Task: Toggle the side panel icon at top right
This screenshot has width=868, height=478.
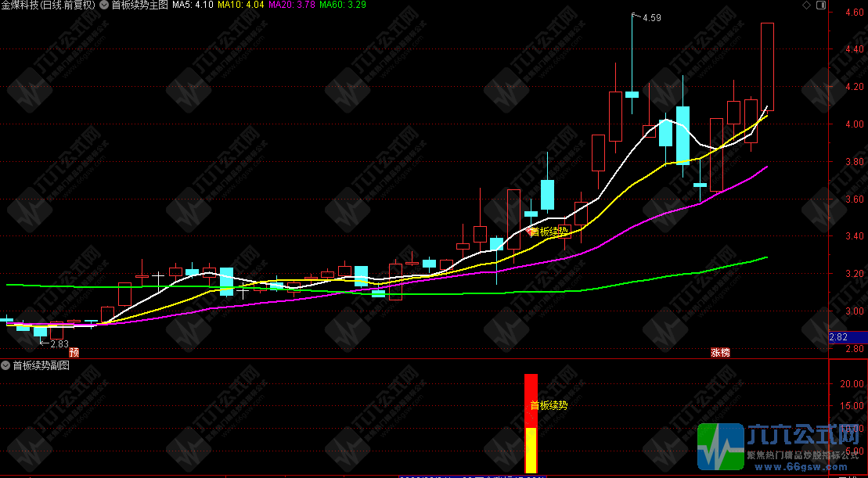Action: [820, 5]
